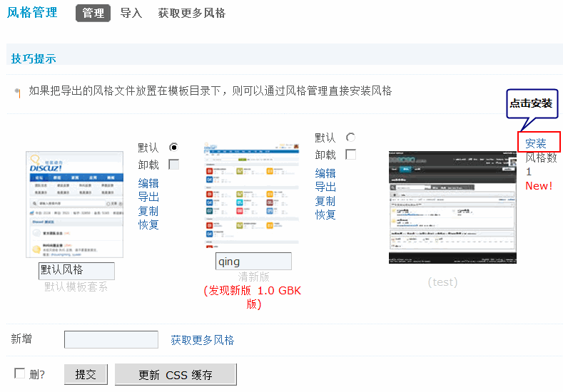Check 卸载 box for the default style
This screenshot has width=563, height=392.
tap(173, 165)
